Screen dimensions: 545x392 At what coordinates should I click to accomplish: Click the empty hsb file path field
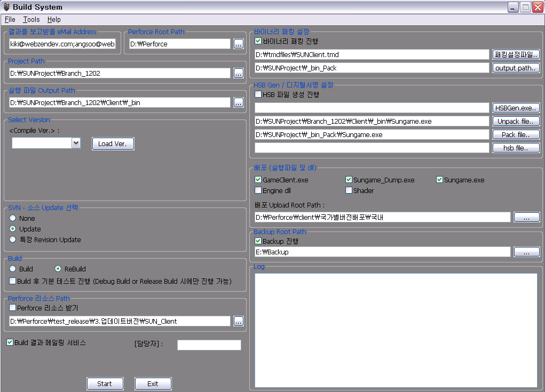click(x=372, y=148)
